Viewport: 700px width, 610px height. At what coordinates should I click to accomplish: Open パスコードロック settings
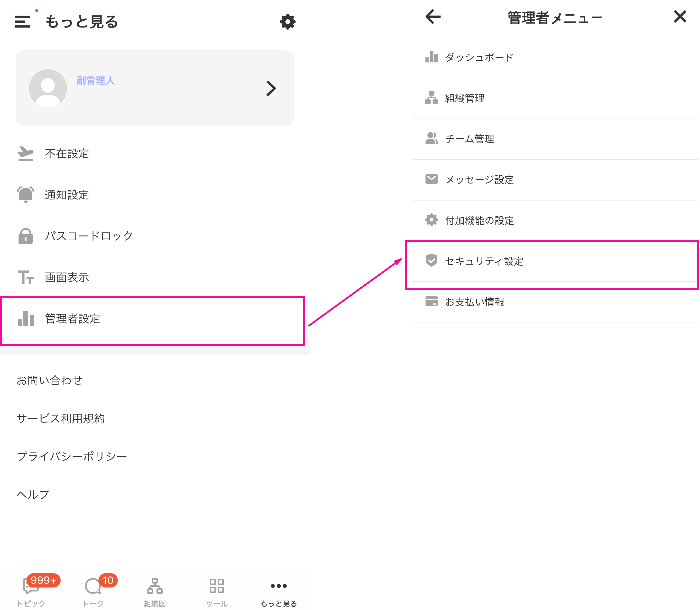pyautogui.click(x=89, y=236)
